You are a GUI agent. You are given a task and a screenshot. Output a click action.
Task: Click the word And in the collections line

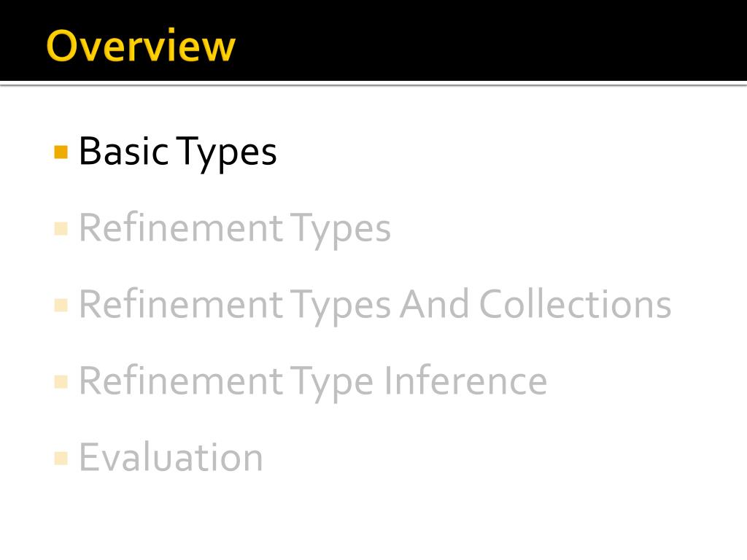435,304
